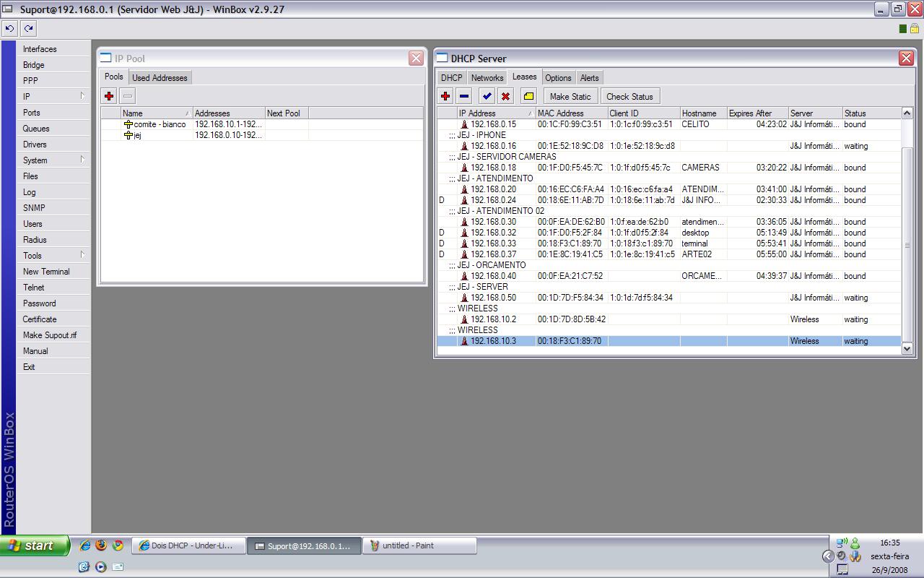Viewport: 924px width, 578px height.
Task: Click the Next Pool column header
Action: [x=287, y=113]
